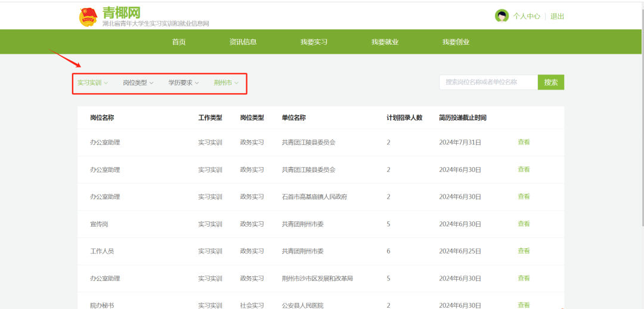This screenshot has height=309, width=644.
Task: Click 查看 for 宣传岗 row
Action: (524, 224)
